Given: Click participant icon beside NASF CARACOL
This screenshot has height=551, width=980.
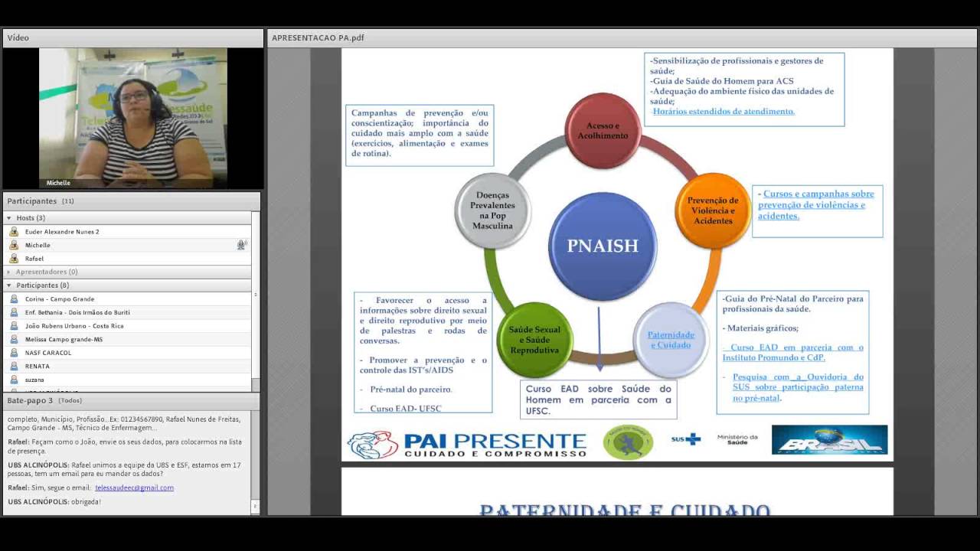Looking at the screenshot, I should tap(14, 353).
